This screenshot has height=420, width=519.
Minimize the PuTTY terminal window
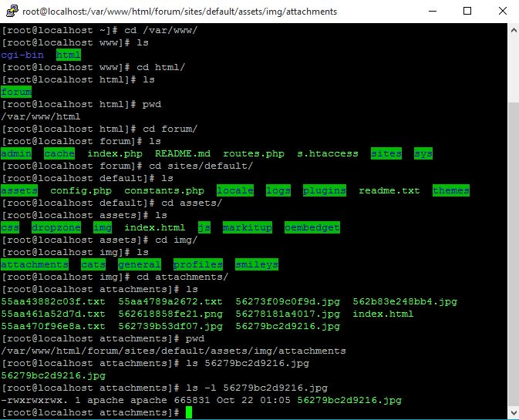433,11
